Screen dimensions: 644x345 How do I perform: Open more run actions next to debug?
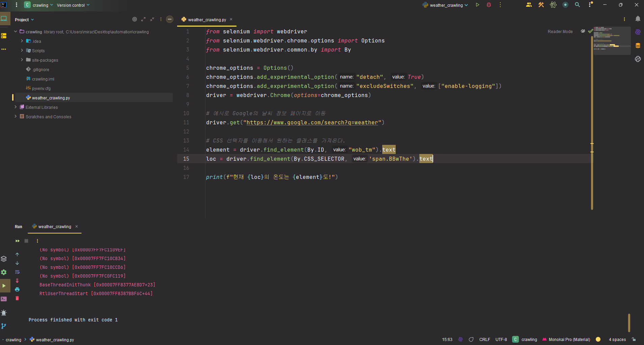click(500, 5)
